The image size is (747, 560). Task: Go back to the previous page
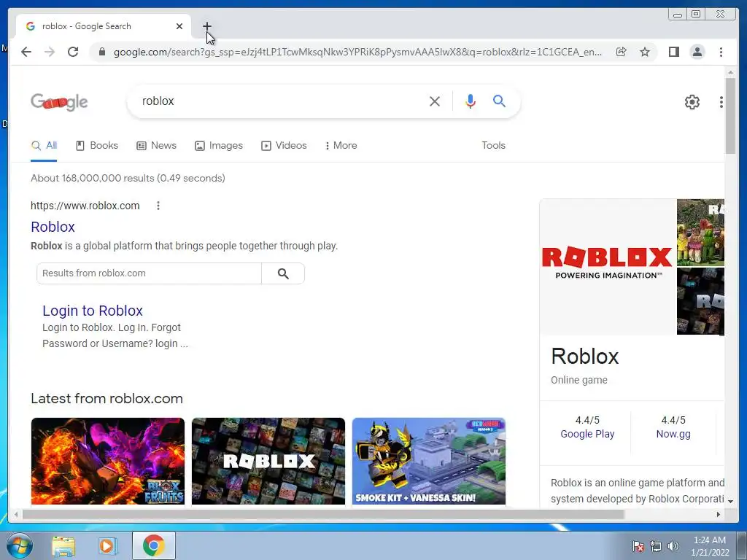click(26, 52)
